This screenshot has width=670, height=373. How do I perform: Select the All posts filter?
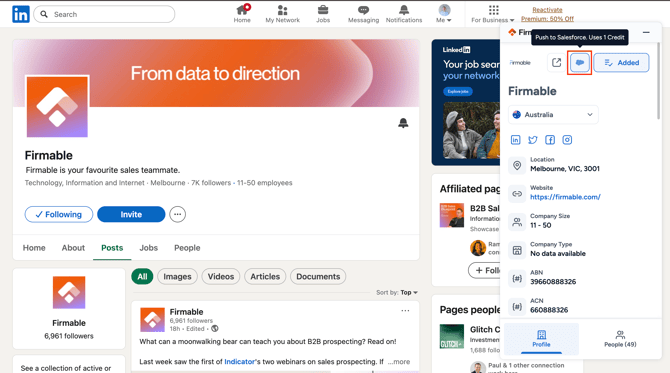pos(142,276)
